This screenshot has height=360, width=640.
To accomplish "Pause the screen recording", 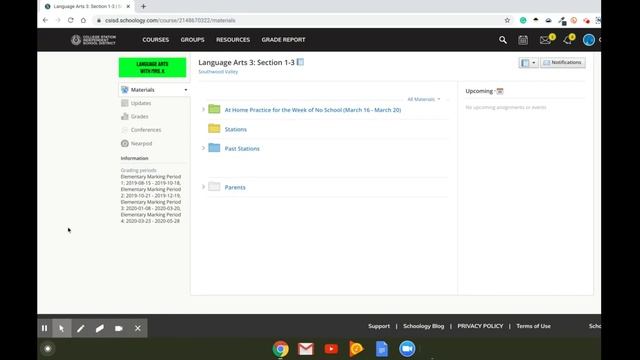I will 44,328.
